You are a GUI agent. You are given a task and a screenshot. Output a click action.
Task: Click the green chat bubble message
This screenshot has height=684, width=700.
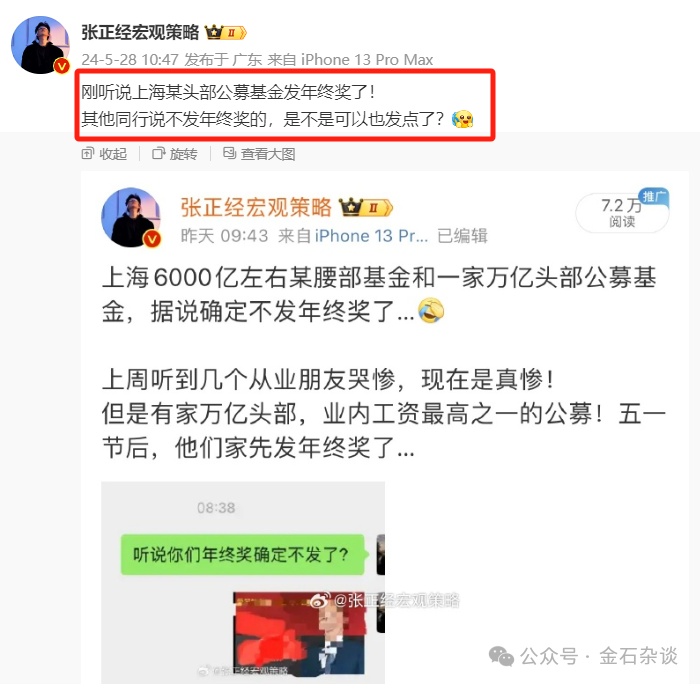click(242, 555)
